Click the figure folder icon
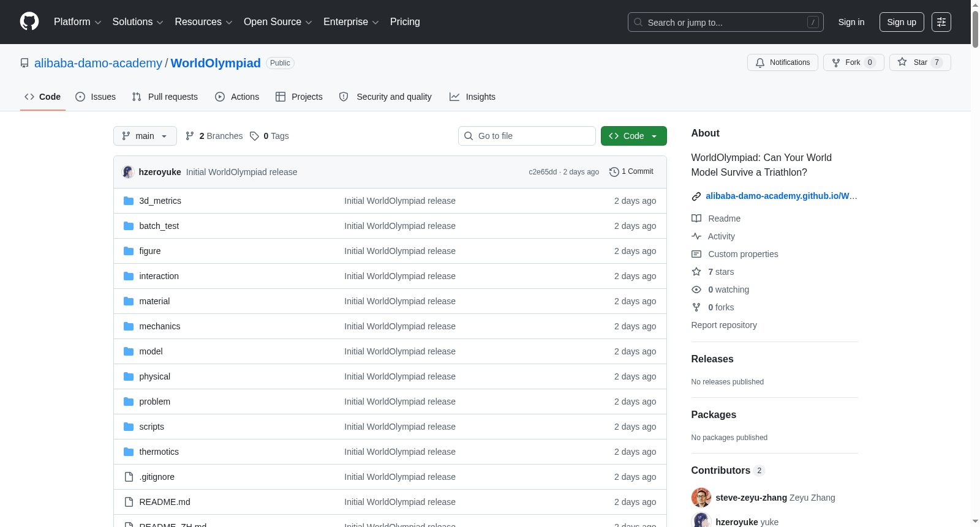Image resolution: width=980 pixels, height=527 pixels. click(129, 251)
